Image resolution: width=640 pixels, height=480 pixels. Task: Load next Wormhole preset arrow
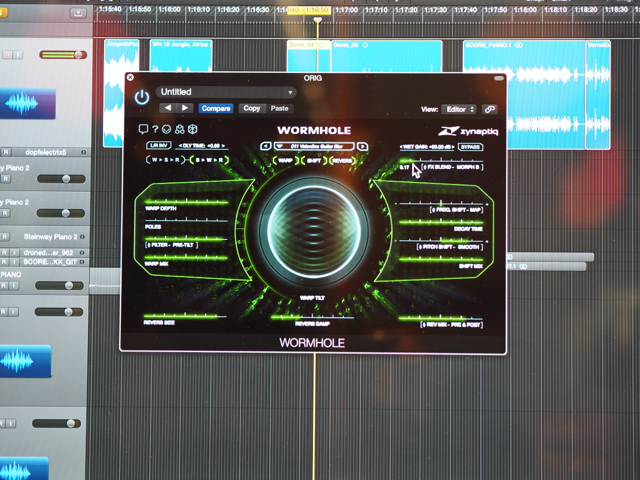tap(362, 146)
